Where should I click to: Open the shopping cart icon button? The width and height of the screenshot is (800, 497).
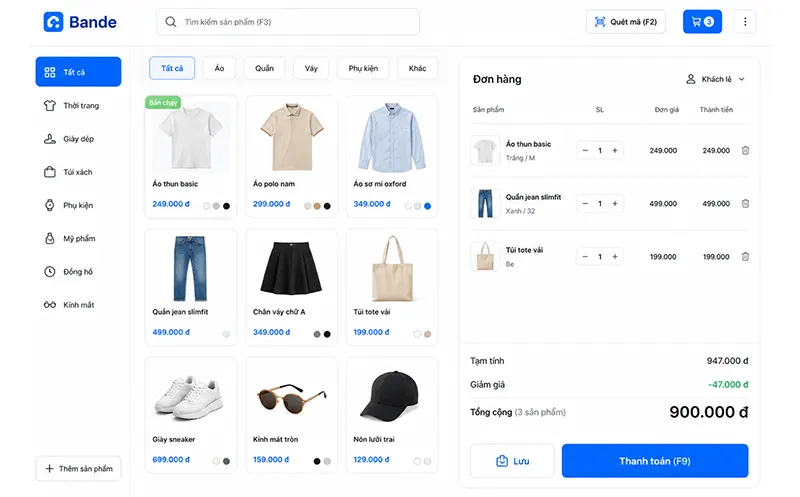[702, 21]
